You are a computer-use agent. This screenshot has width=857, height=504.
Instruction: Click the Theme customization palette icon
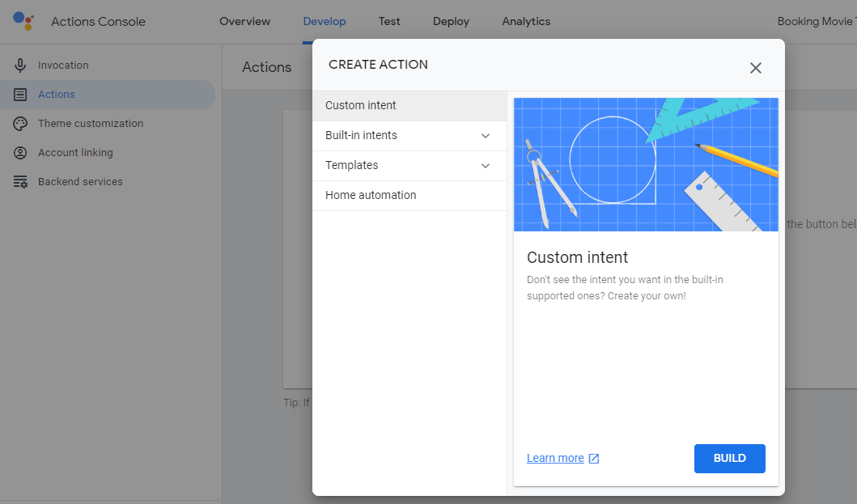(x=20, y=124)
